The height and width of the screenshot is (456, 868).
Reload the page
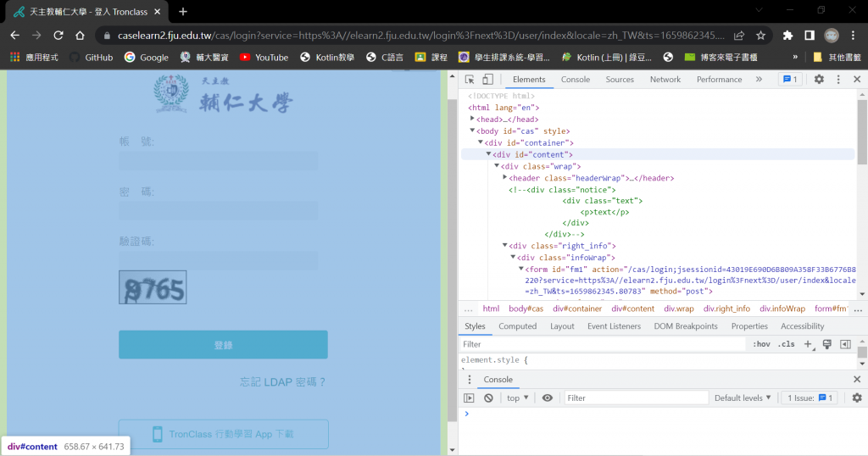tap(58, 36)
